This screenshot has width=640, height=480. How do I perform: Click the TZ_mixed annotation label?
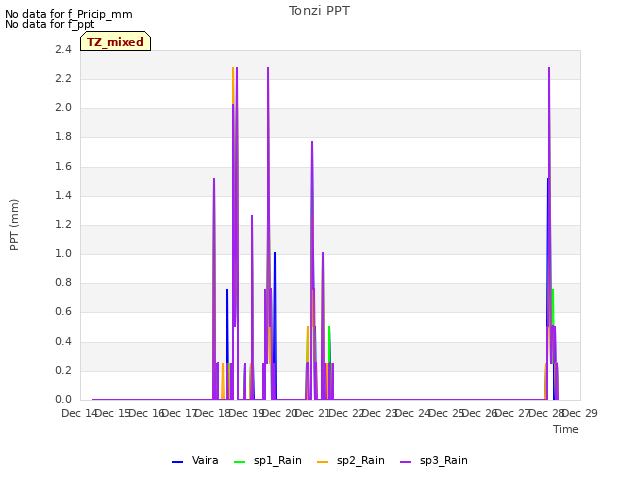coord(116,42)
